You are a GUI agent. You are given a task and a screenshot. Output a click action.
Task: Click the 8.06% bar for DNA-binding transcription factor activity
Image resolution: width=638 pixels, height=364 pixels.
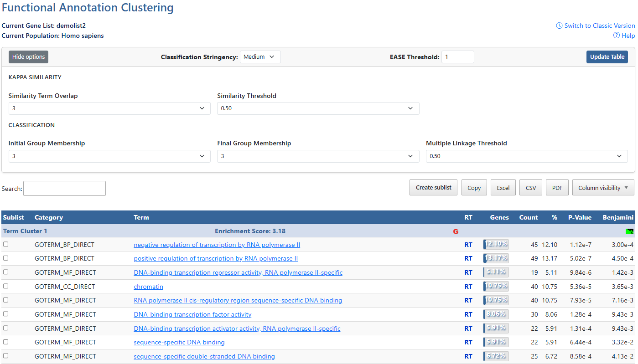pos(495,314)
